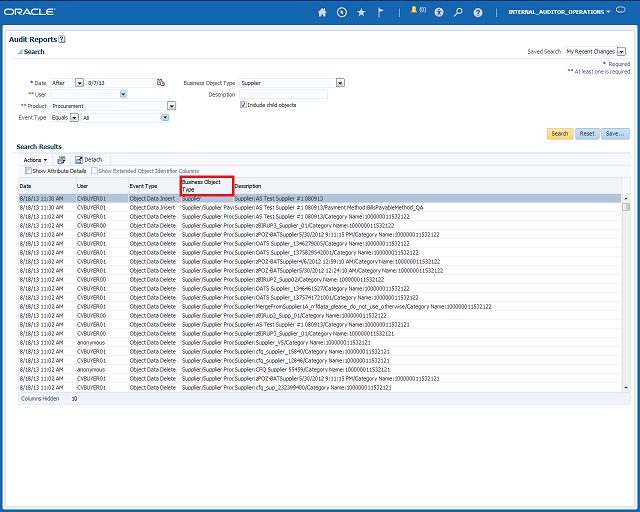Image resolution: width=640 pixels, height=512 pixels.
Task: Enable Show Attribute Details checkbox
Action: 28,171
